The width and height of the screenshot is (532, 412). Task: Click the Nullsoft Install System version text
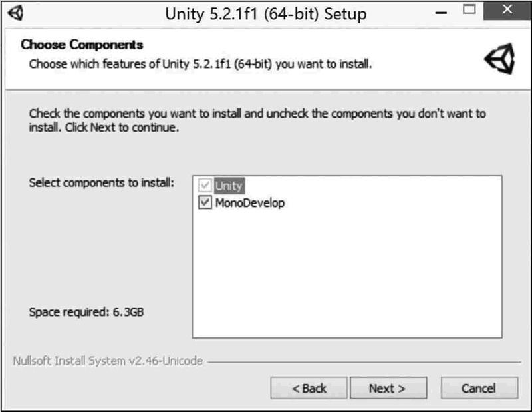coord(108,361)
